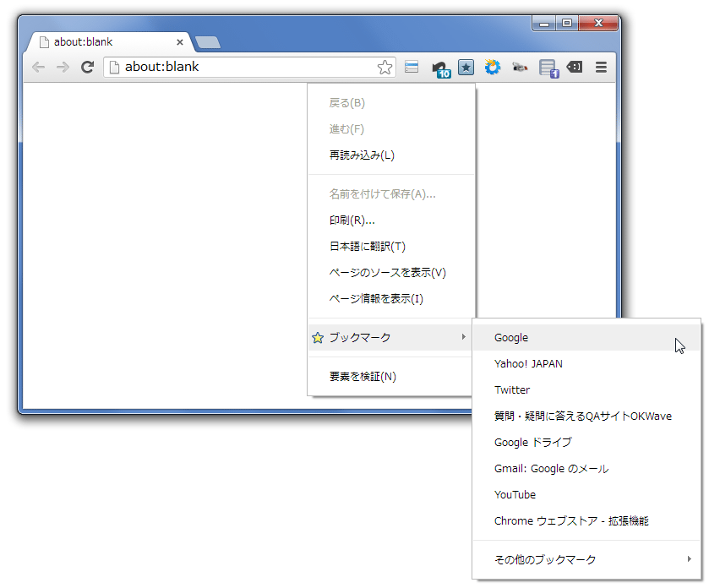This screenshot has width=709, height=588.
Task: Open the blue star bookmark extension
Action: point(466,68)
